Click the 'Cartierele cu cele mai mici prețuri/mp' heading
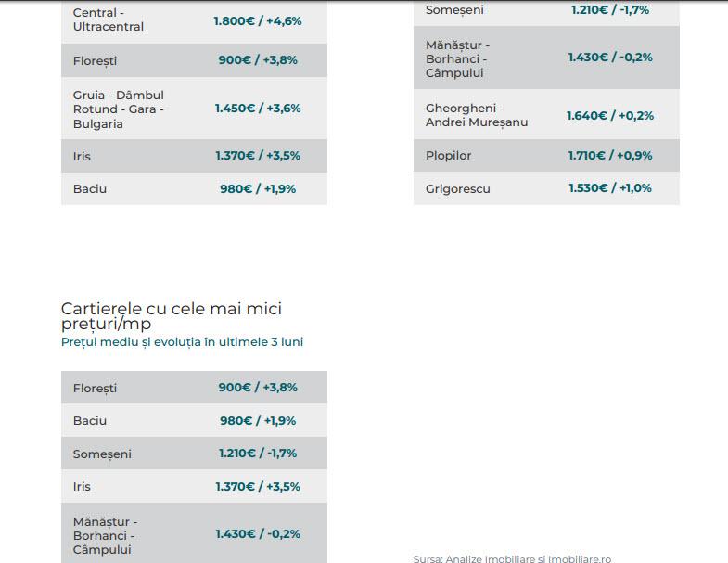The height and width of the screenshot is (563, 728). (172, 316)
